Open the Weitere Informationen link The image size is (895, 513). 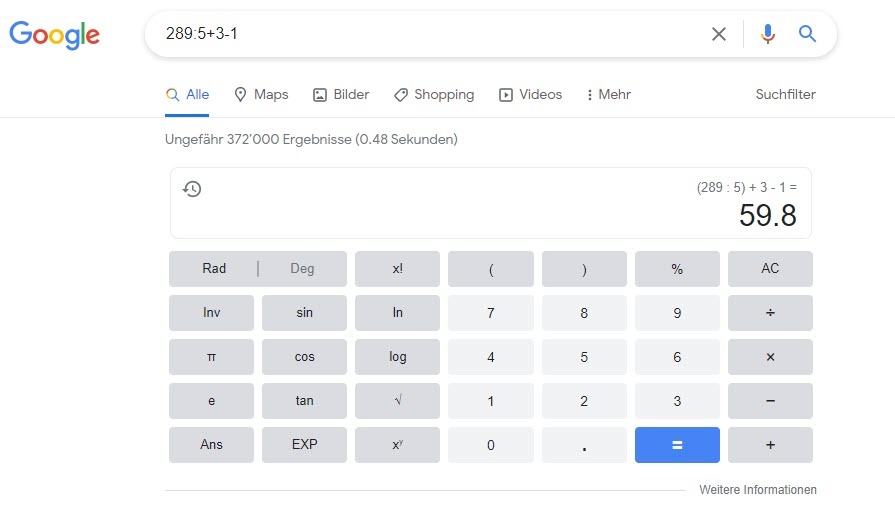758,490
